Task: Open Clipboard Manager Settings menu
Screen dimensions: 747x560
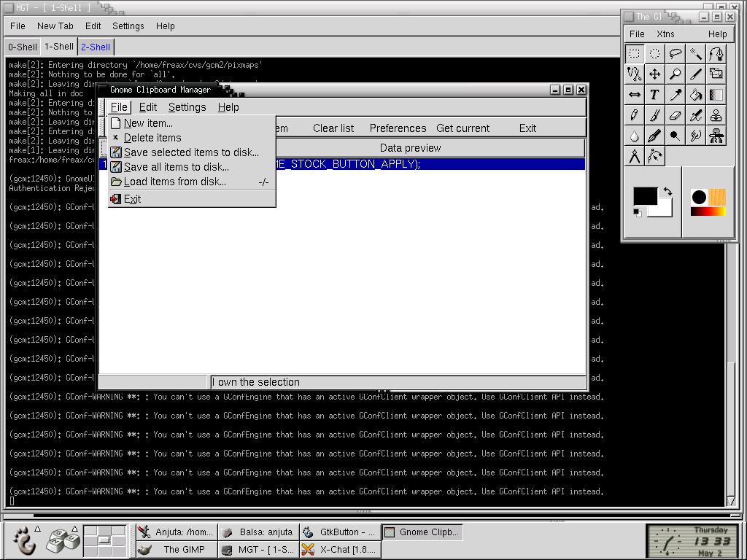Action: (187, 107)
